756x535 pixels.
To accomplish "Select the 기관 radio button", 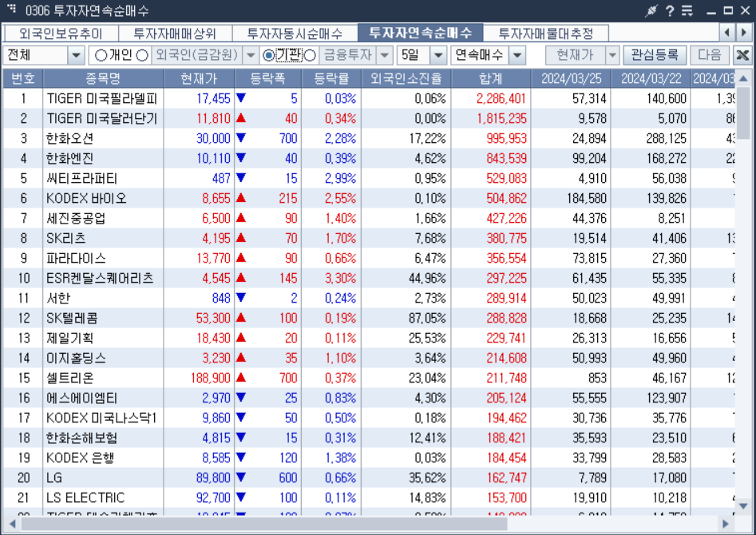I will pos(268,55).
